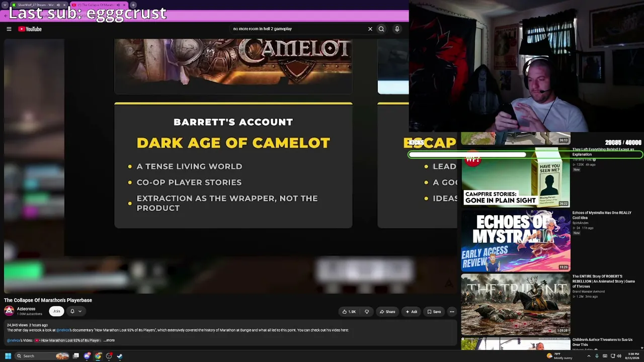Viewport: 644px width, 362px height.
Task: Open the weather widget showing Mostly sunny
Action: pyautogui.click(x=559, y=356)
